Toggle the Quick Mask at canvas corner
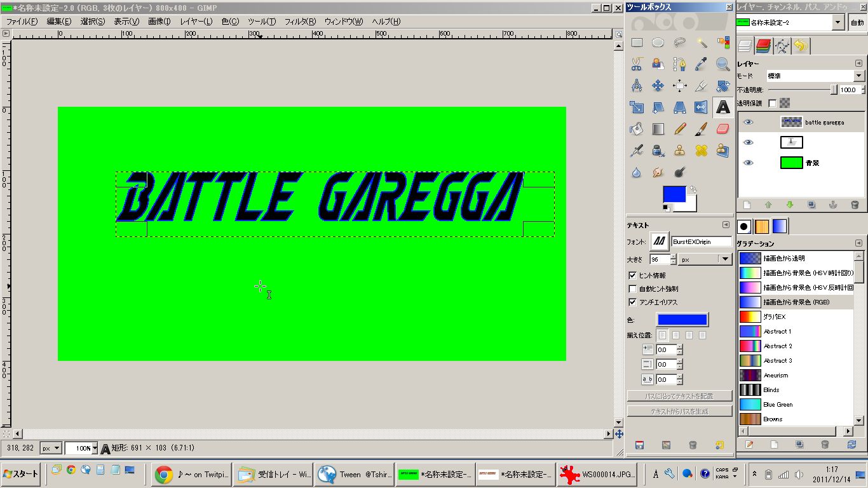 (6, 434)
